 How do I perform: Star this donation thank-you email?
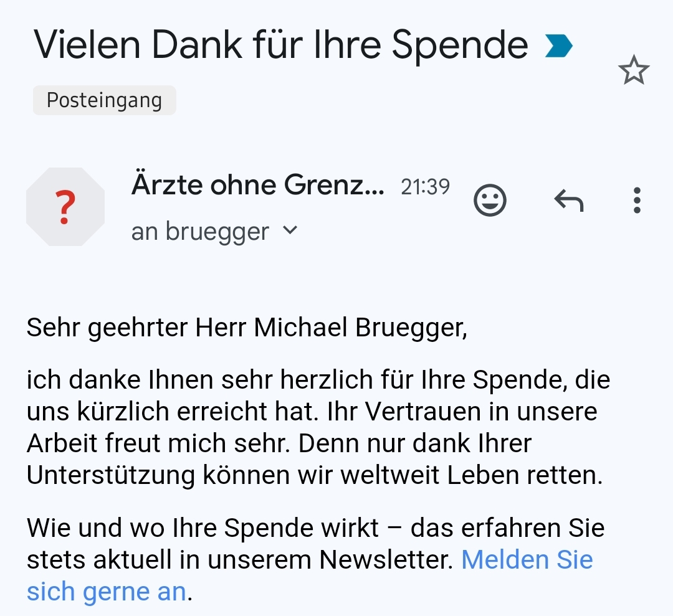[634, 70]
